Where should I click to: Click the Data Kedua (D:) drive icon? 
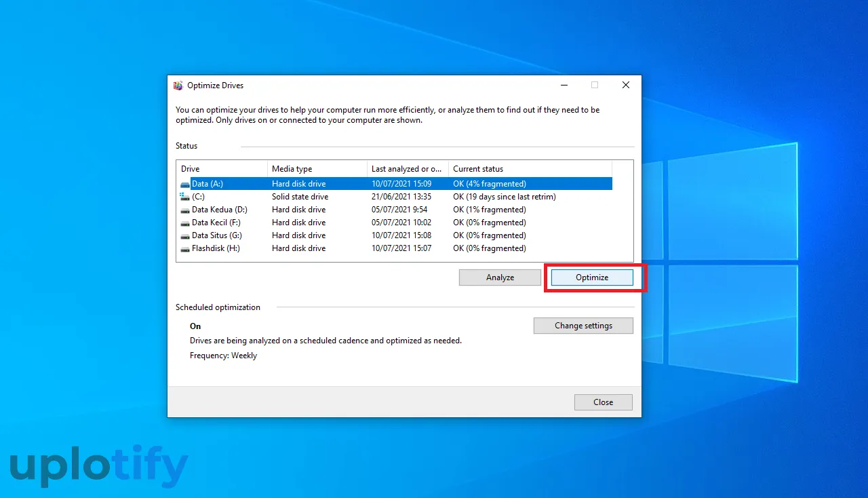pos(185,210)
